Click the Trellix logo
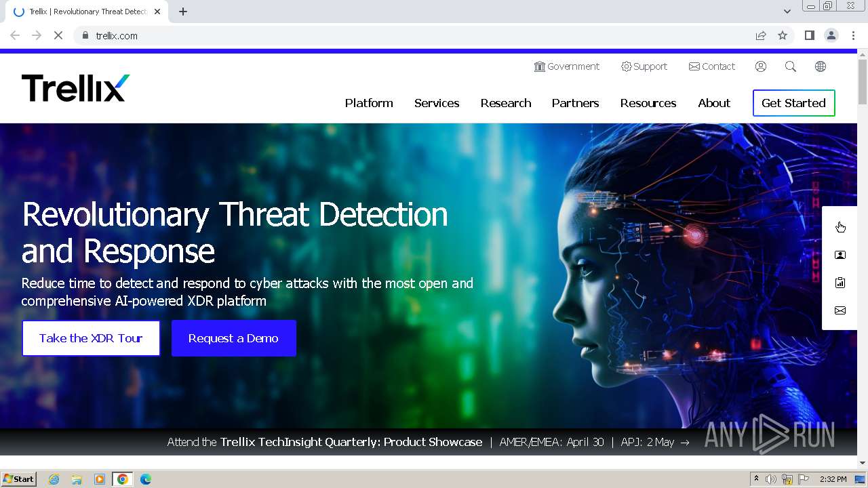The width and height of the screenshot is (868, 488). pos(75,88)
